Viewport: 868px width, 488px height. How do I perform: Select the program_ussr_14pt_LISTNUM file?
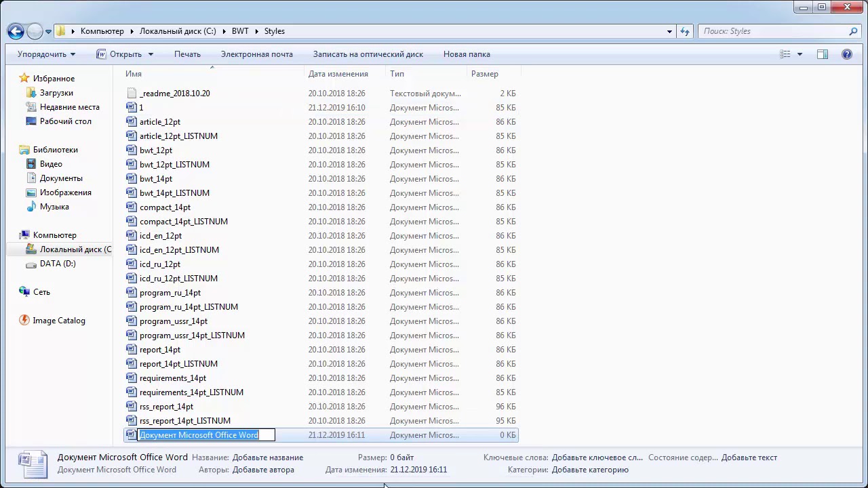point(192,335)
